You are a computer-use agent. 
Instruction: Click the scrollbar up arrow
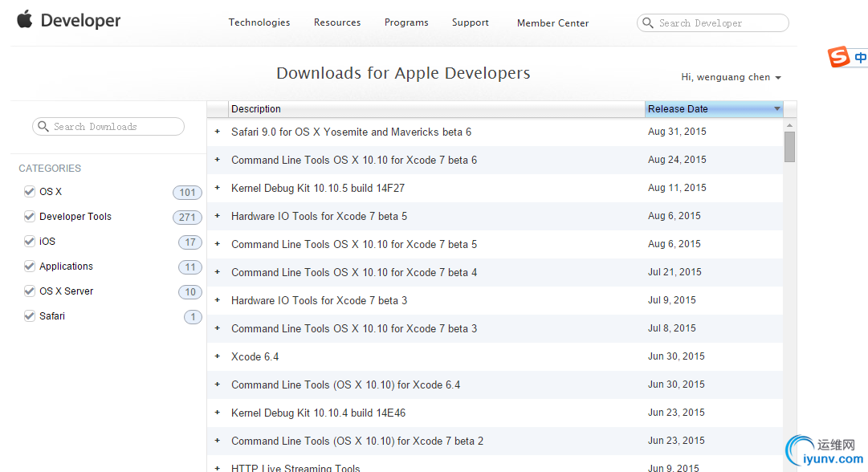(x=790, y=125)
